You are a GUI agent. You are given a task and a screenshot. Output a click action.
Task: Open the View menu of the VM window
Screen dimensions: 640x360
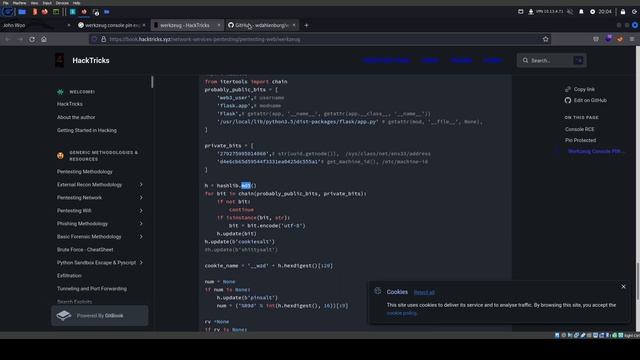pyautogui.click(x=34, y=3)
